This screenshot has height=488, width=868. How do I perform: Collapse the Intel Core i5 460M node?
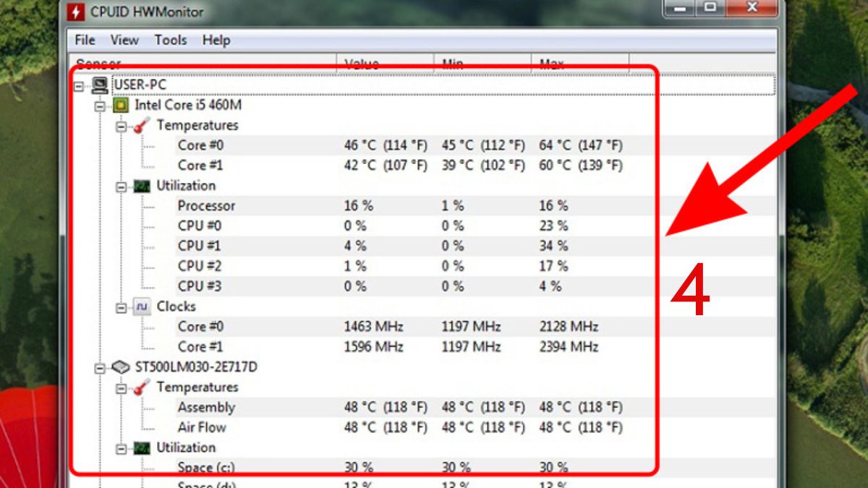[100, 106]
